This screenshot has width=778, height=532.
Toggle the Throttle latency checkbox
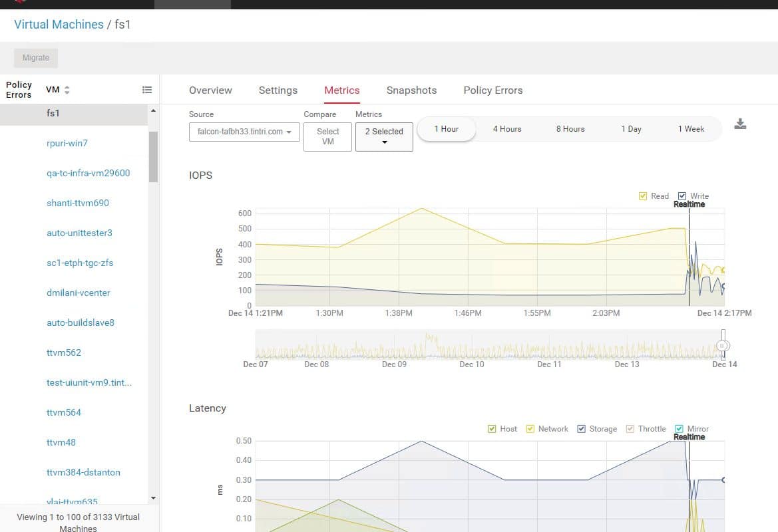coord(630,429)
